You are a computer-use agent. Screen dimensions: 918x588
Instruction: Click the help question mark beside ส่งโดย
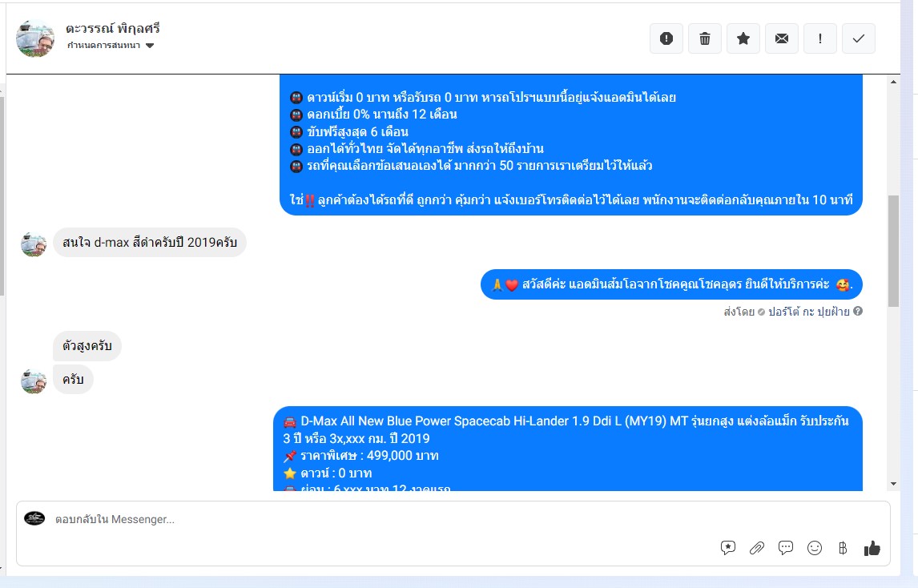point(858,312)
